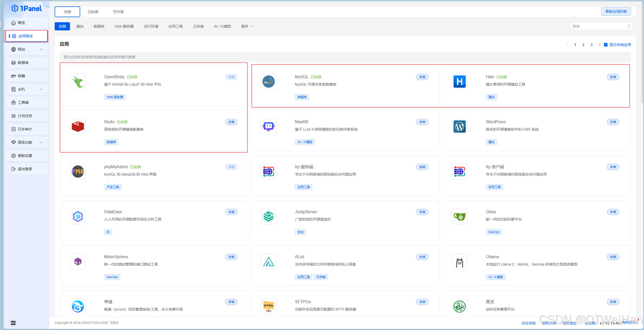
Task: Click 安装 button for Ollama
Action: 613,257
